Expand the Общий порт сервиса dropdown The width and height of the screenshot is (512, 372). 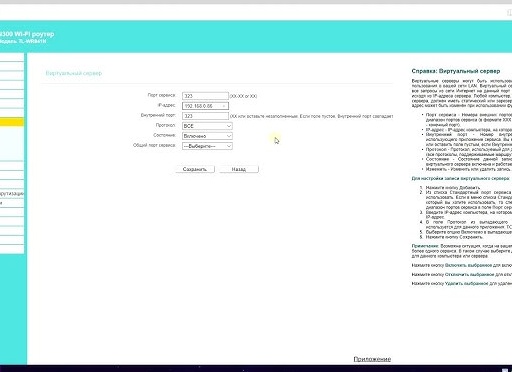(207, 146)
